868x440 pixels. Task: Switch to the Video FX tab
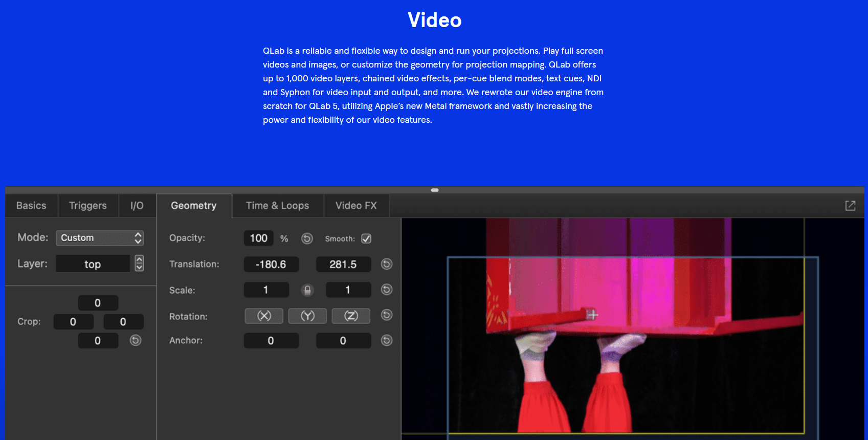(x=357, y=206)
